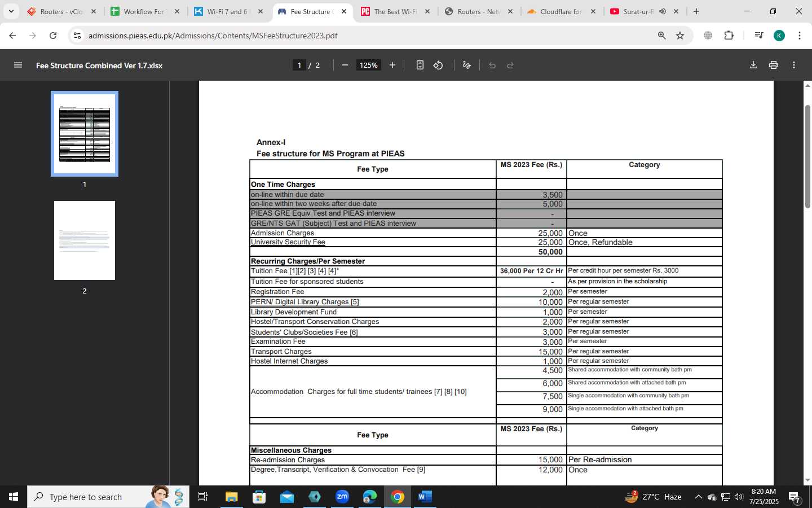The width and height of the screenshot is (812, 508).
Task: Click the fit to page icon
Action: [420, 65]
